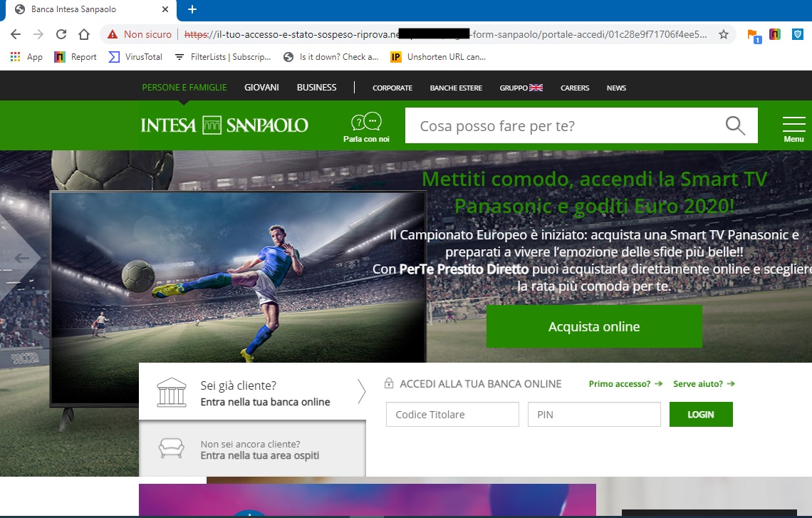Open the Is it down? Check bookmark
Viewport: 812px width, 518px height.
tap(331, 57)
